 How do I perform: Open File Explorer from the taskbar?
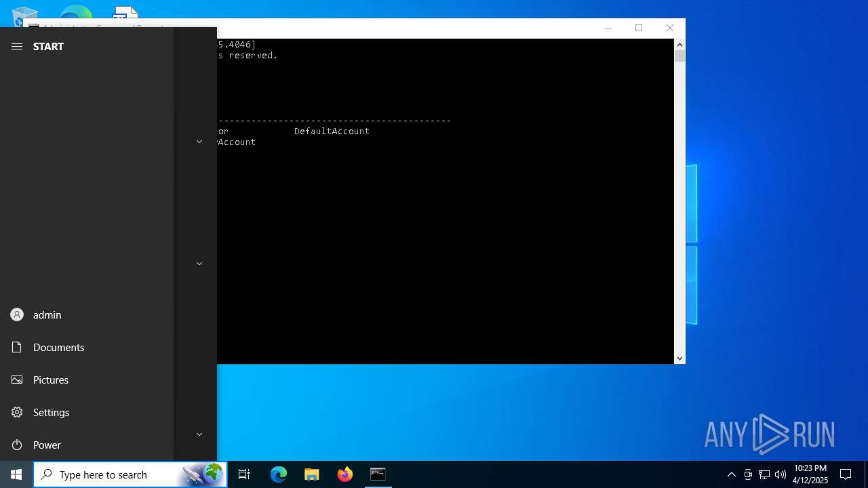click(x=312, y=474)
